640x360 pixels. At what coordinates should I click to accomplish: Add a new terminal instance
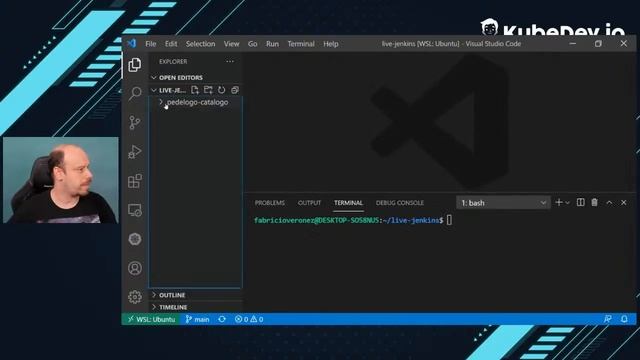pyautogui.click(x=559, y=202)
